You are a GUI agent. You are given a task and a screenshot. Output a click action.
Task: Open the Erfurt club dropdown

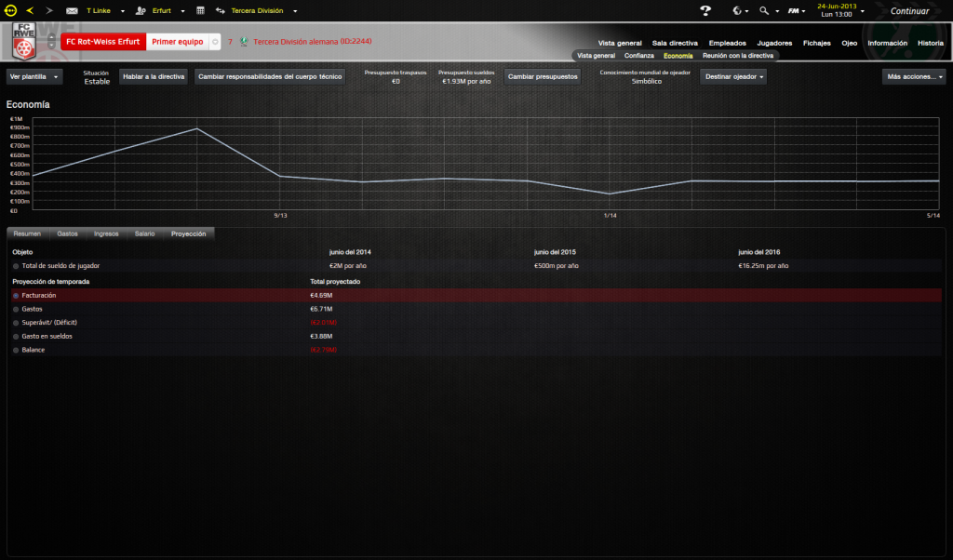point(182,11)
